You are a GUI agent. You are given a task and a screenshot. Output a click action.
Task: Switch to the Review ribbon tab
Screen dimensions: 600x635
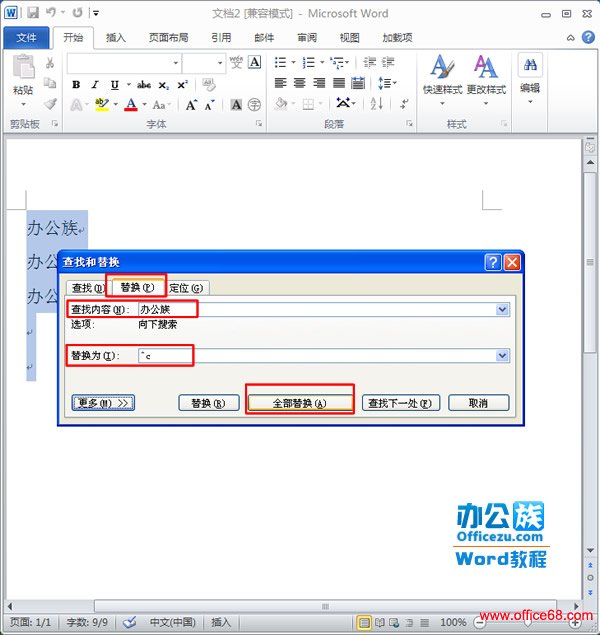(307, 38)
